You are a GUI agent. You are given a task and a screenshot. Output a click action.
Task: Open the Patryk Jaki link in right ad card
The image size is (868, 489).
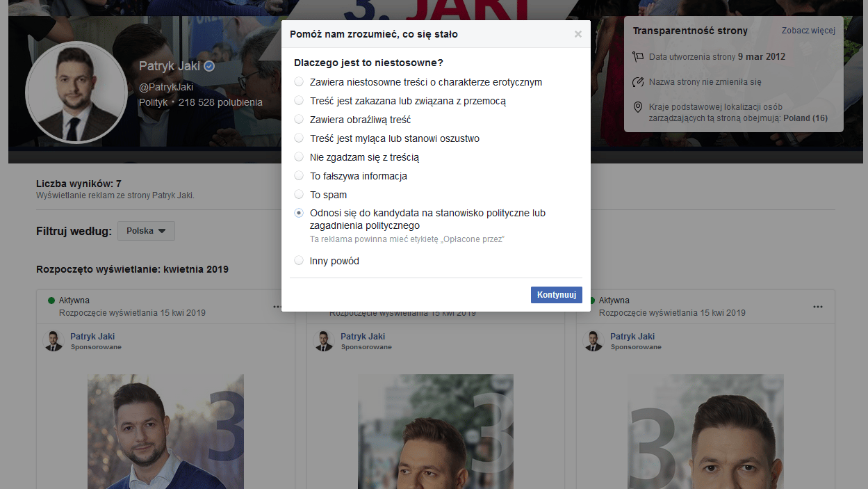632,337
